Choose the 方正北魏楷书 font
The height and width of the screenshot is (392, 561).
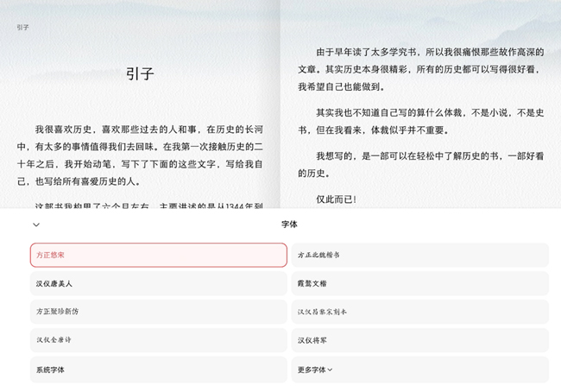420,255
